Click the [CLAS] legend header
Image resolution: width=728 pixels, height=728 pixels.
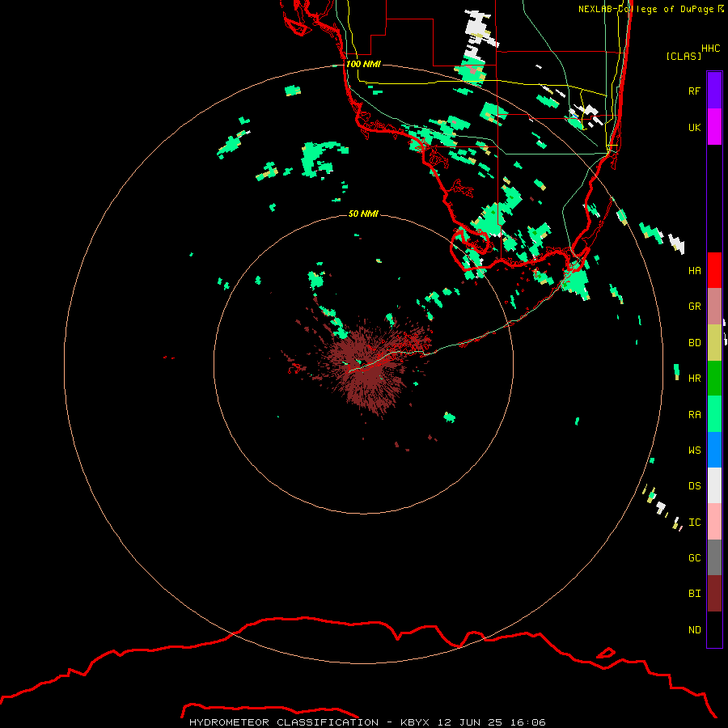(x=684, y=56)
